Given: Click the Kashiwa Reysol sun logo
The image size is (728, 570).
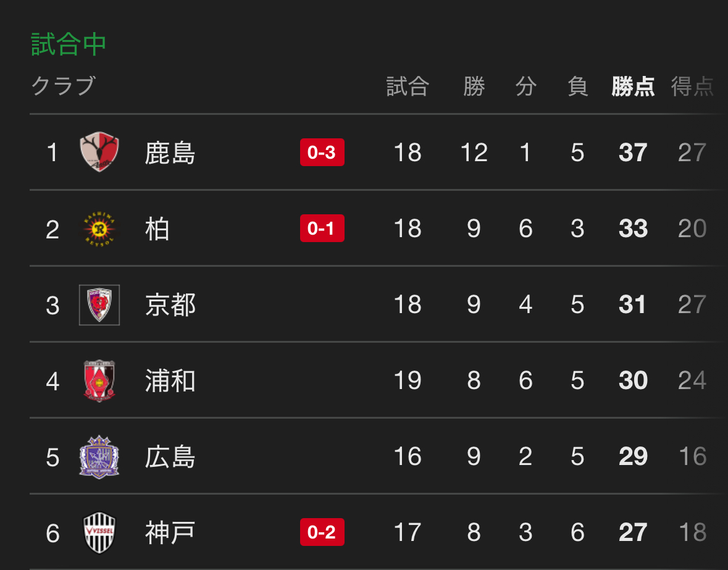Looking at the screenshot, I should pos(99,228).
